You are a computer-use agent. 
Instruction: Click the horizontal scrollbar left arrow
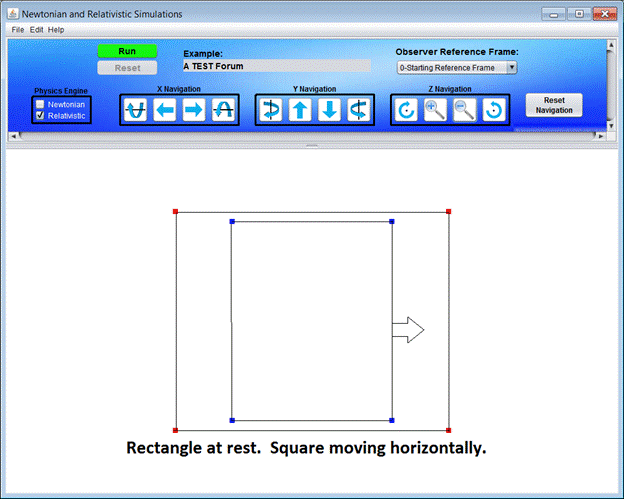[x=13, y=136]
